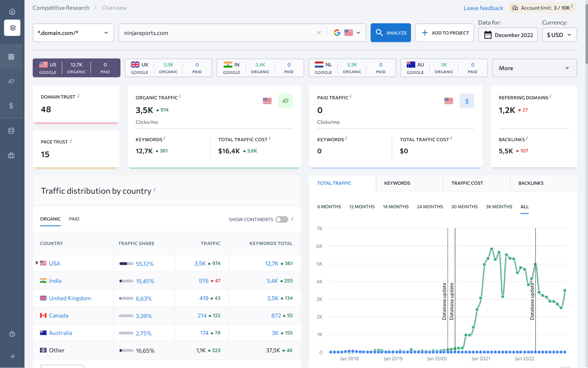588x368 pixels.
Task: Click the Add To Project button
Action: 444,32
